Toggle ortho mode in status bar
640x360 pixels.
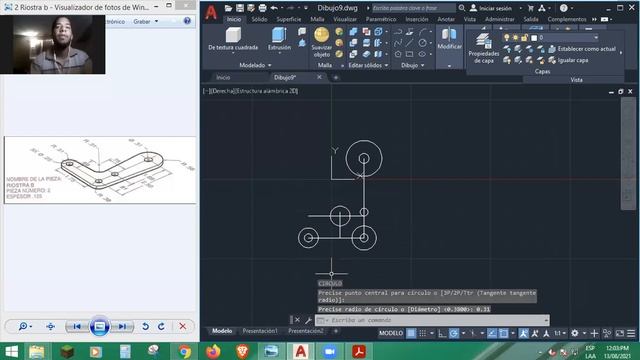[442, 333]
